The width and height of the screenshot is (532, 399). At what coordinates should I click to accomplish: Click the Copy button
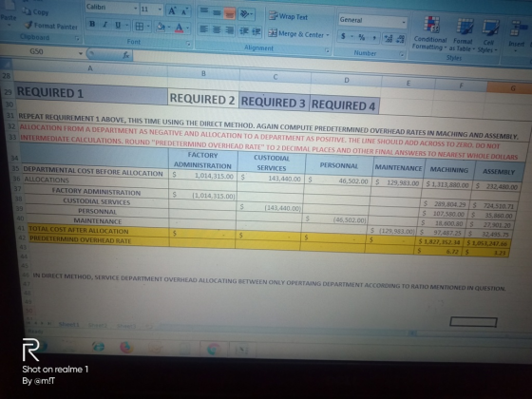point(36,11)
